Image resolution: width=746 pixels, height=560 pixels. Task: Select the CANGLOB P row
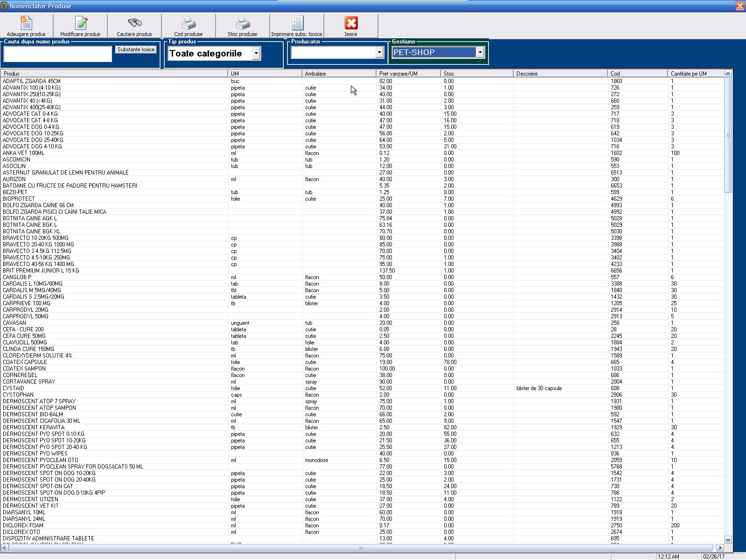tap(362, 277)
